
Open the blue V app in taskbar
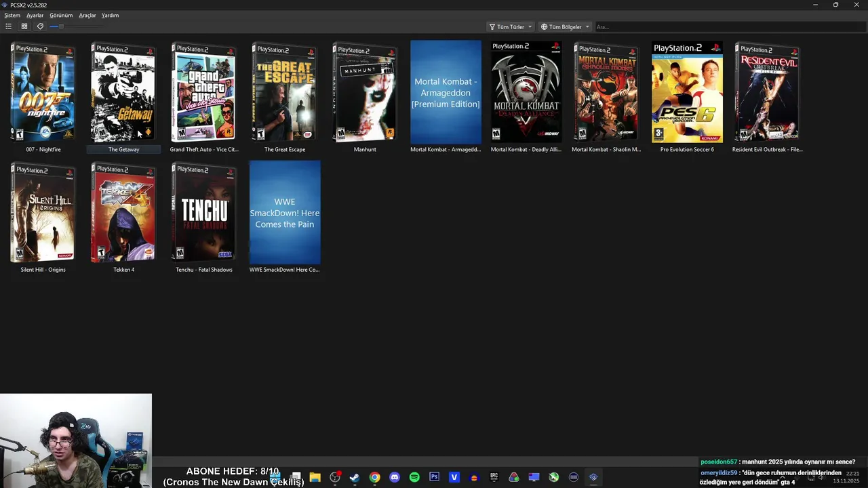point(454,477)
